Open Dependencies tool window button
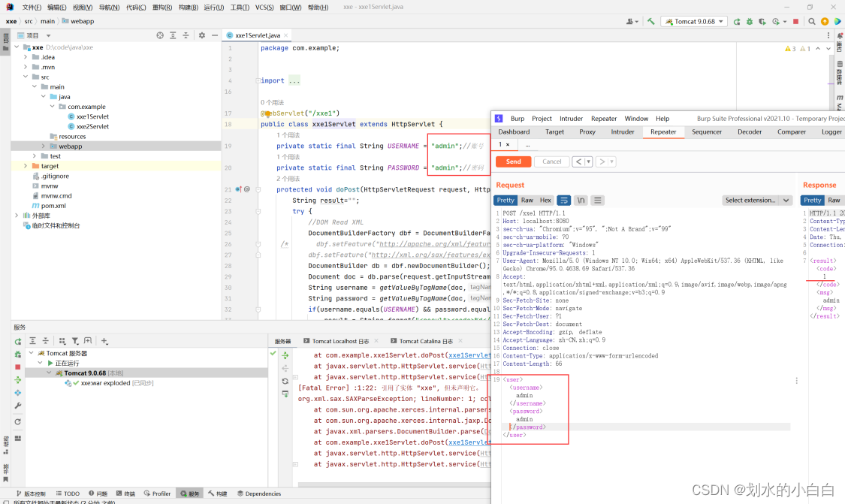 [x=259, y=493]
